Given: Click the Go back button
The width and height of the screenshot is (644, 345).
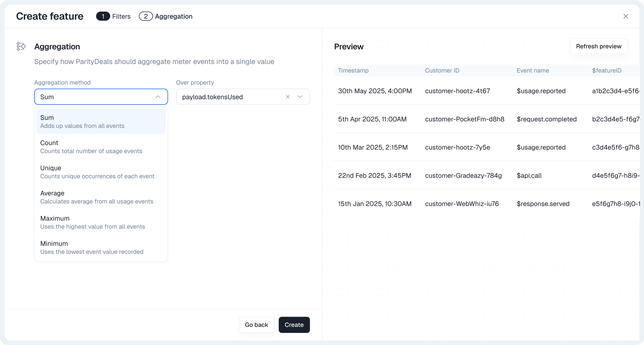Looking at the screenshot, I should point(256,325).
